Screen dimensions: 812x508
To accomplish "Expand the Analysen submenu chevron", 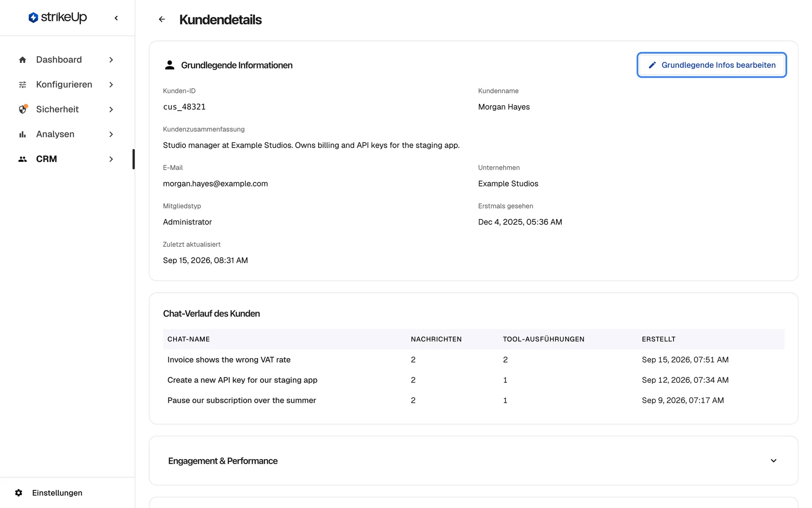I will point(111,134).
